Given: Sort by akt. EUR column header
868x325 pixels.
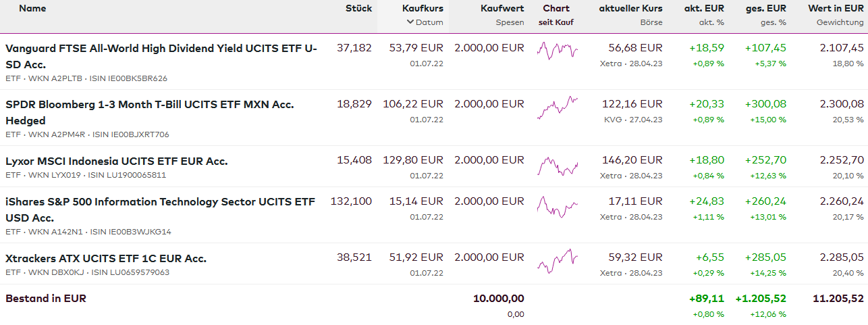Looking at the screenshot, I should click(703, 9).
